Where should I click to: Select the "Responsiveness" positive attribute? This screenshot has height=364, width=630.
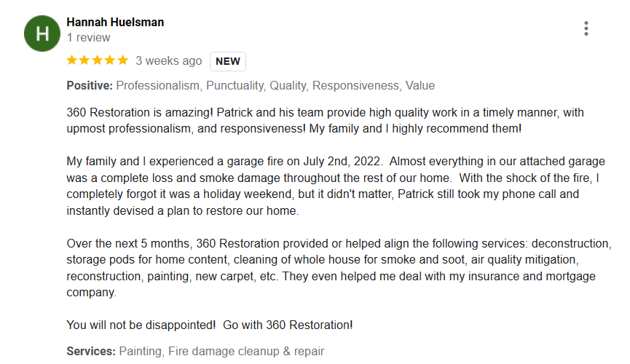(x=356, y=86)
